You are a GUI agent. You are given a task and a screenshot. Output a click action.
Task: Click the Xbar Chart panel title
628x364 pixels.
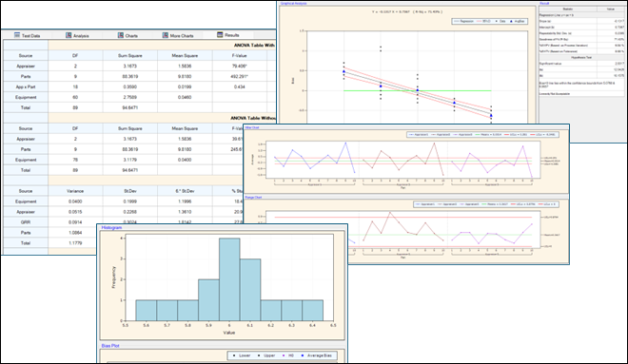tap(252, 127)
